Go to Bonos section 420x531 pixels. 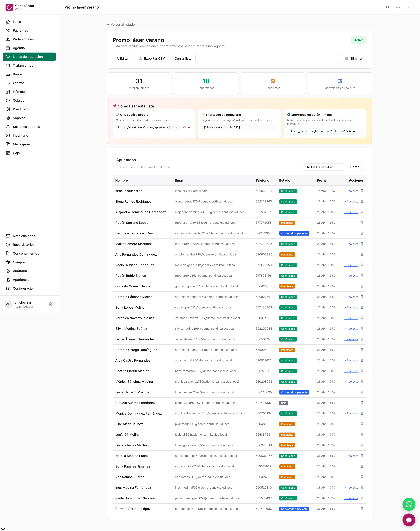click(29, 74)
